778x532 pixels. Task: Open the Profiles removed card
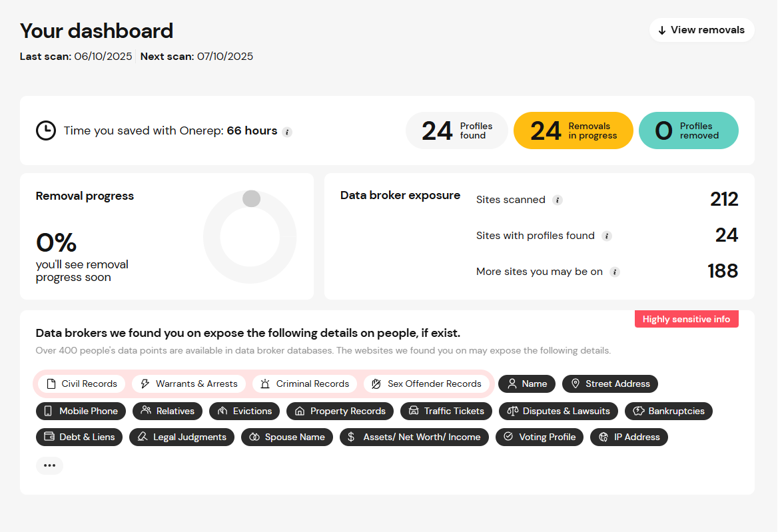pos(689,131)
